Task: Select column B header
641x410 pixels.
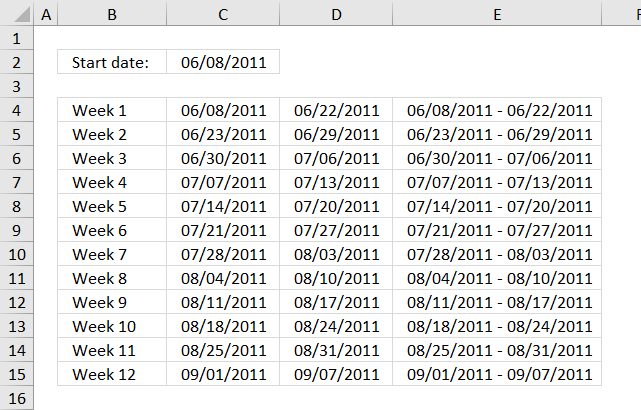Action: coord(112,13)
